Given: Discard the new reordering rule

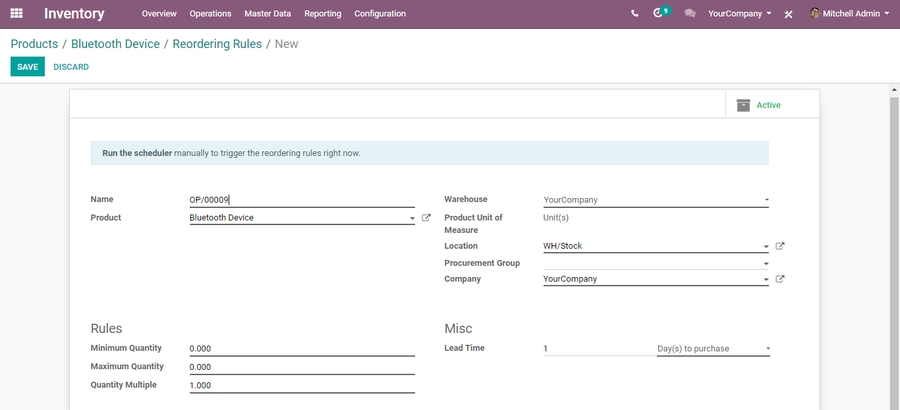Looking at the screenshot, I should click(71, 67).
